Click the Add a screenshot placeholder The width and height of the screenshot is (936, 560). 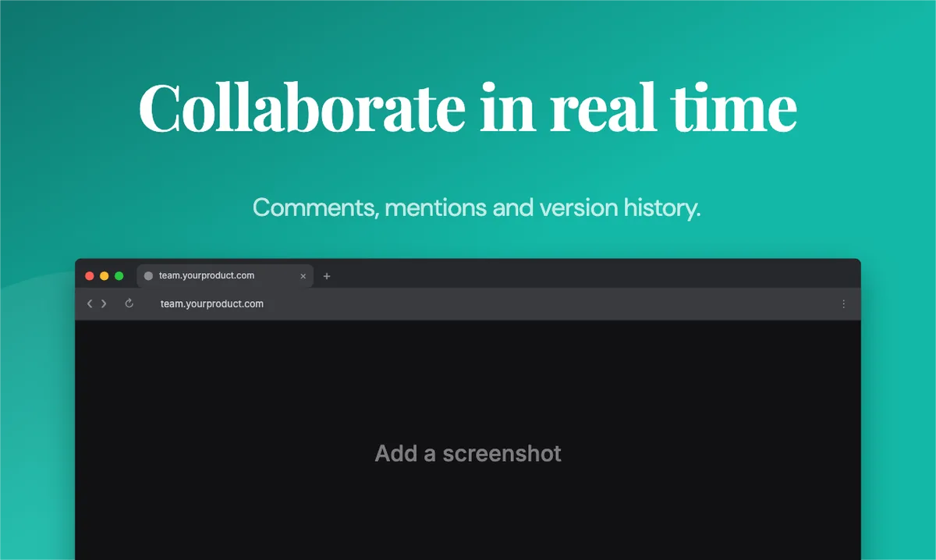click(x=468, y=453)
